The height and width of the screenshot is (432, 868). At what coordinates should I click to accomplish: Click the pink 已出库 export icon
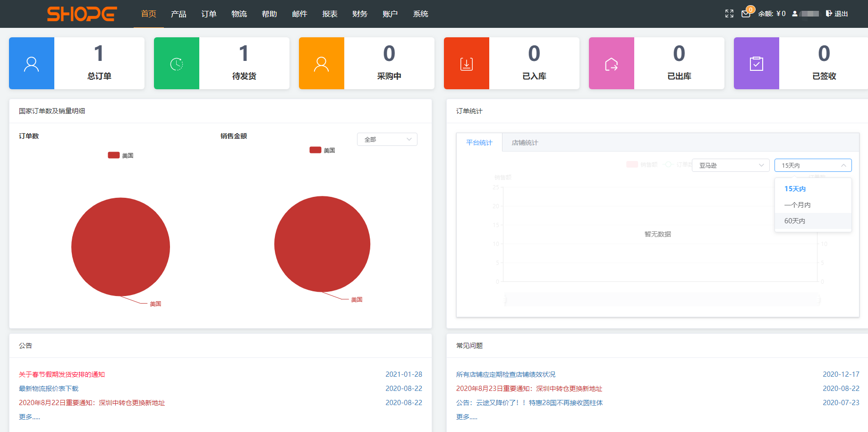612,63
